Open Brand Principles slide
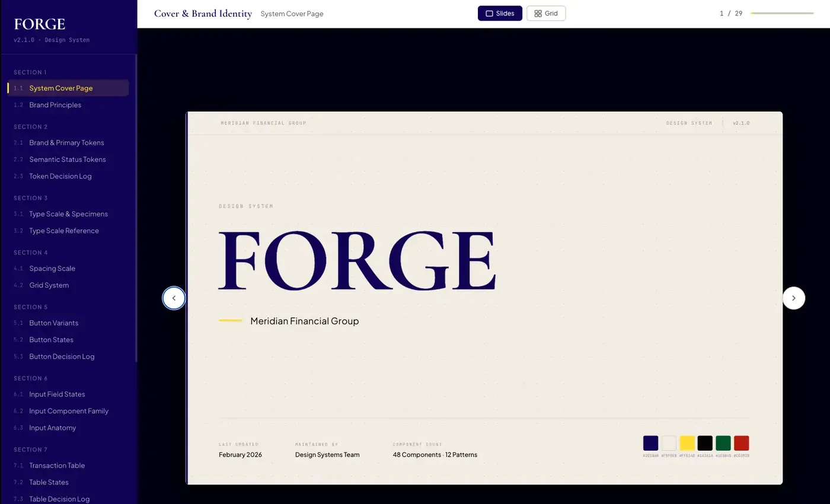The width and height of the screenshot is (830, 504). pyautogui.click(x=68, y=104)
